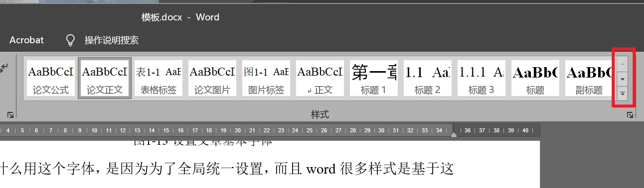Show next row of styles gallery
This screenshot has height=188, width=644.
click(623, 79)
